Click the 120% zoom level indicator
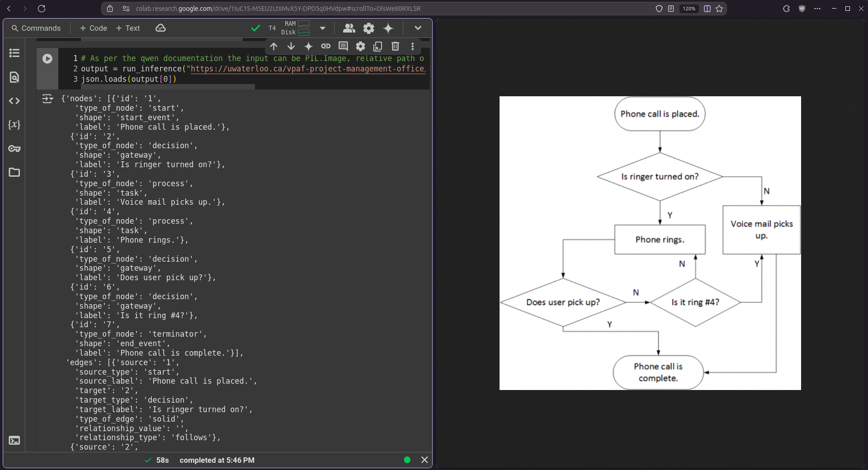The height and width of the screenshot is (470, 868). [x=689, y=9]
